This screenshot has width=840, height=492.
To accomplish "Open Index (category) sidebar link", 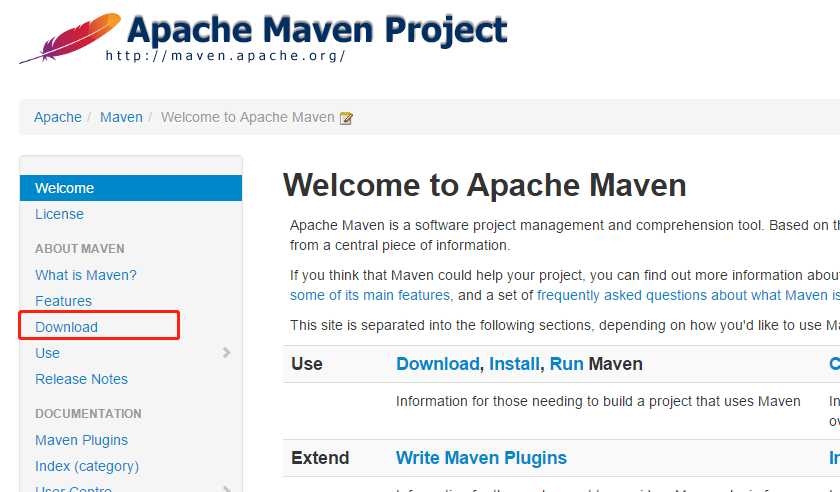I will pyautogui.click(x=87, y=466).
